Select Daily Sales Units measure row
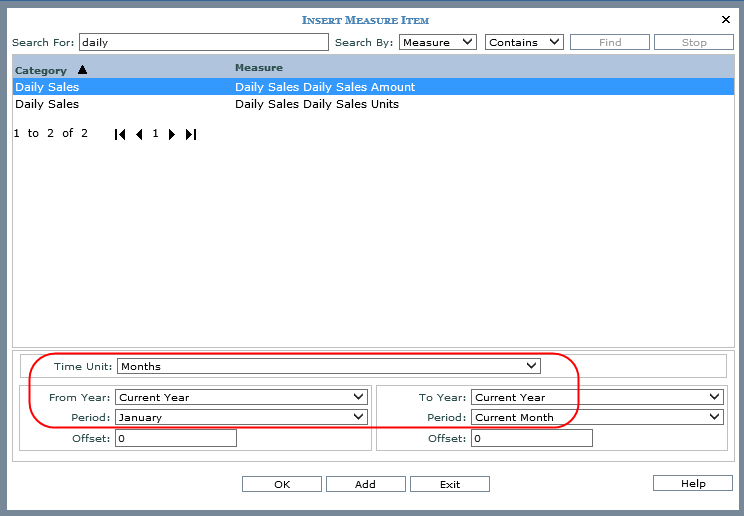Viewport: 744px width, 516px height. click(317, 104)
